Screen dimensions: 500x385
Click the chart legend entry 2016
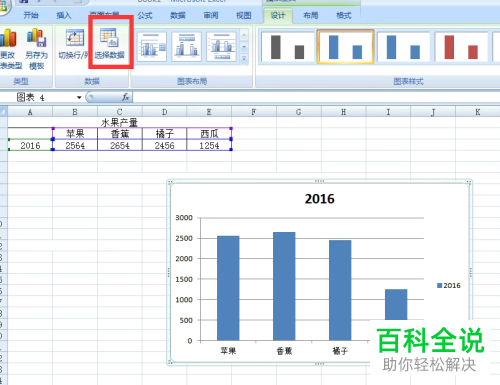click(449, 286)
